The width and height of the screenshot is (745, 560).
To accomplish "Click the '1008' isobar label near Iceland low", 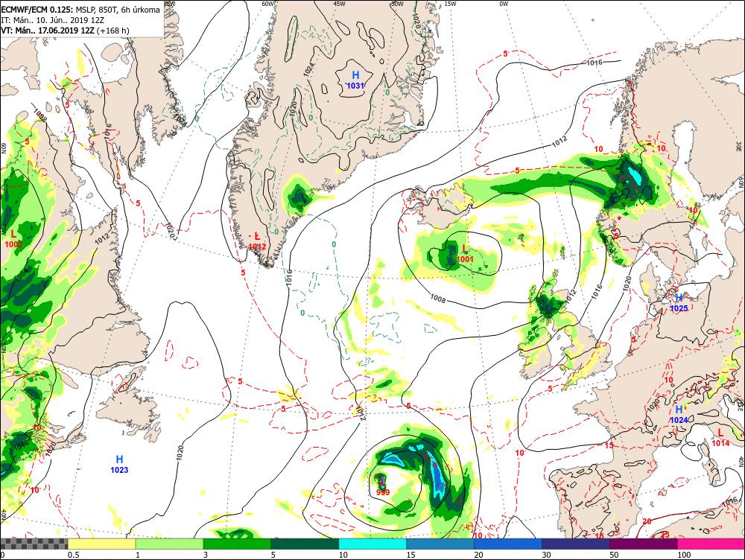I will 437,299.
